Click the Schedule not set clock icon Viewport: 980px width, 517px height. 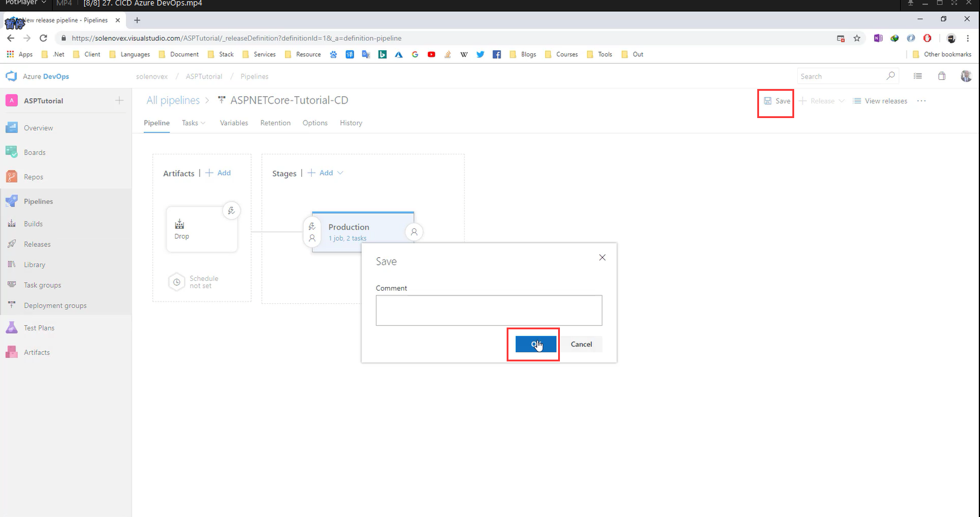[177, 282]
